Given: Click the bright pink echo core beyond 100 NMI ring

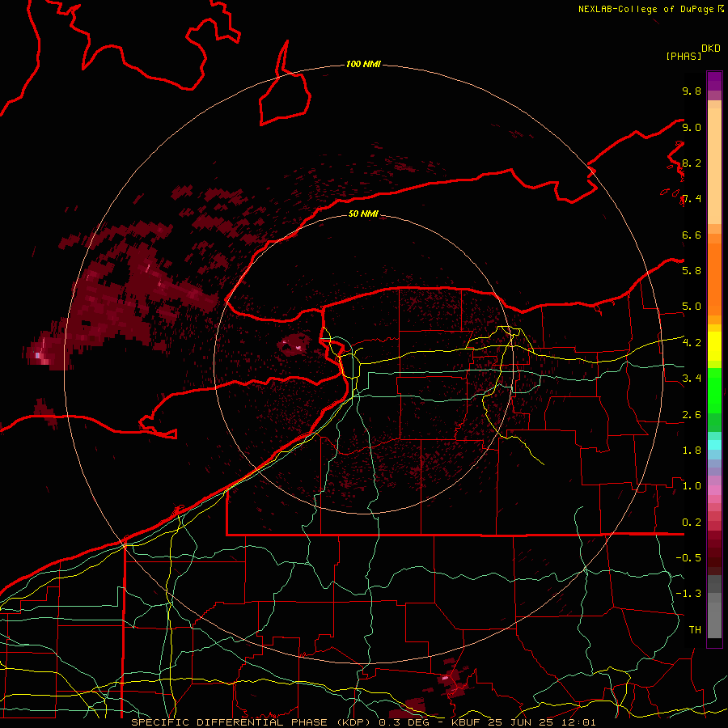Looking at the screenshot, I should (38, 355).
